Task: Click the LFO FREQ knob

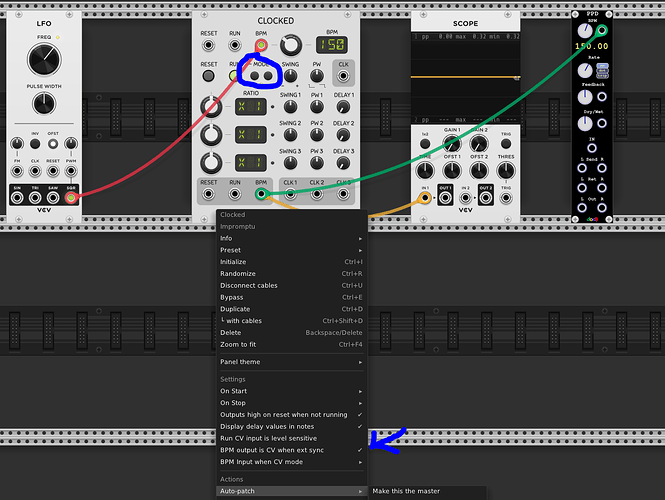Action: (x=44, y=59)
